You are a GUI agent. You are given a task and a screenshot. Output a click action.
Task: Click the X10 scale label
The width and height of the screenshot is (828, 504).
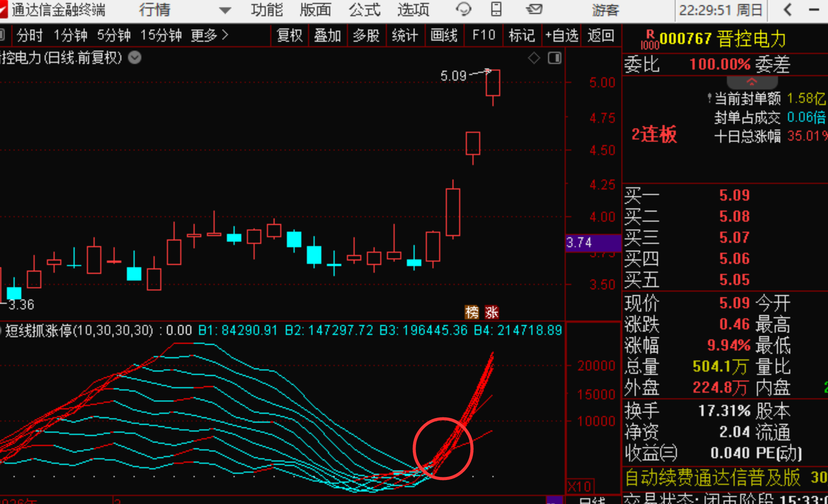click(x=580, y=487)
